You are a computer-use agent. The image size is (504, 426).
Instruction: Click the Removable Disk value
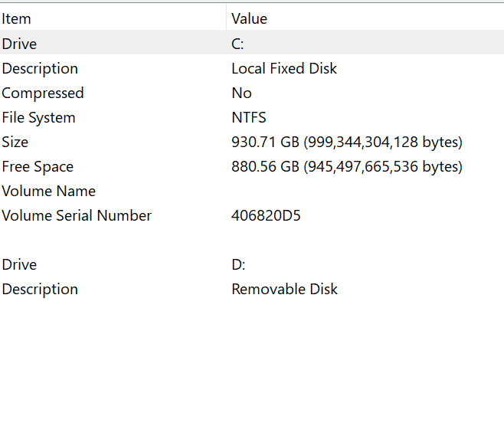(x=284, y=289)
